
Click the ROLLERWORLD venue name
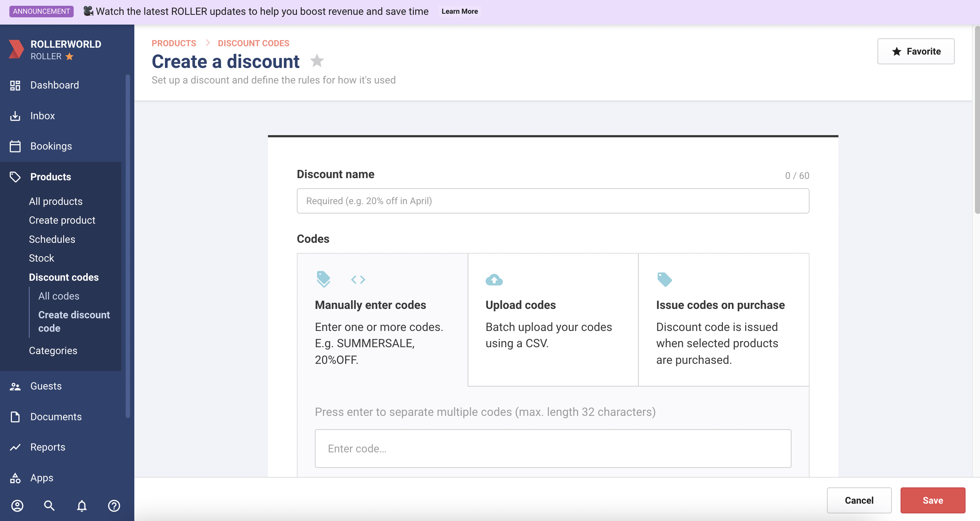(66, 44)
